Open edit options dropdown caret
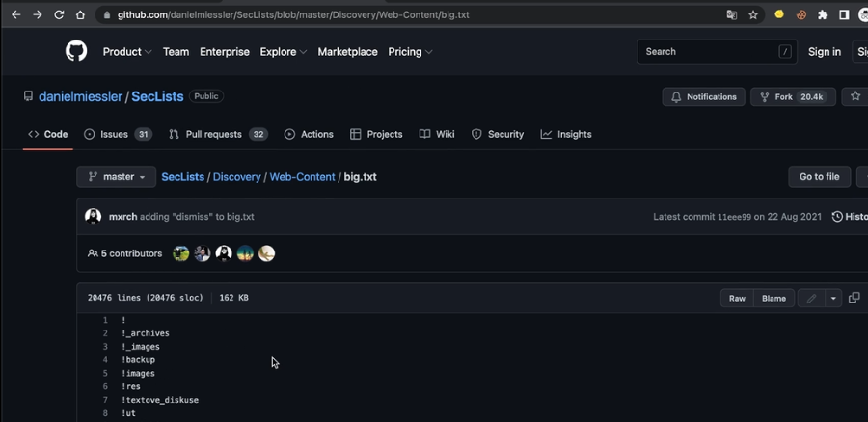 (833, 298)
